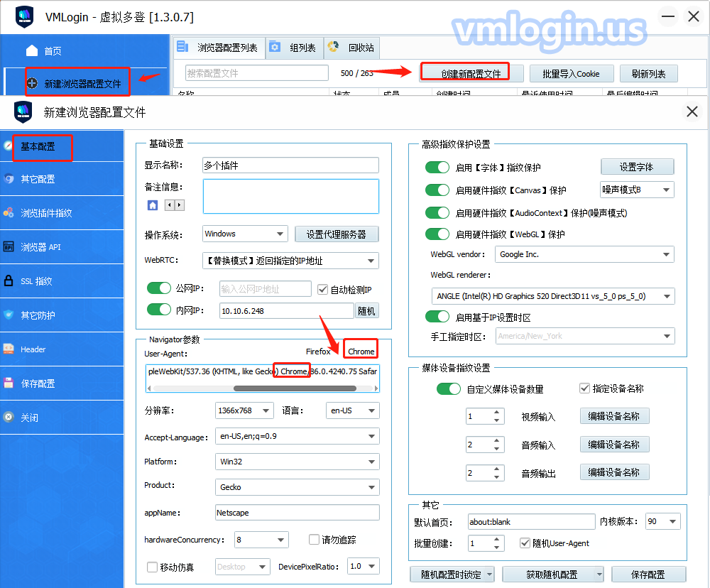This screenshot has width=710, height=588.
Task: Switch to the 组列表 tab
Action: [x=295, y=48]
